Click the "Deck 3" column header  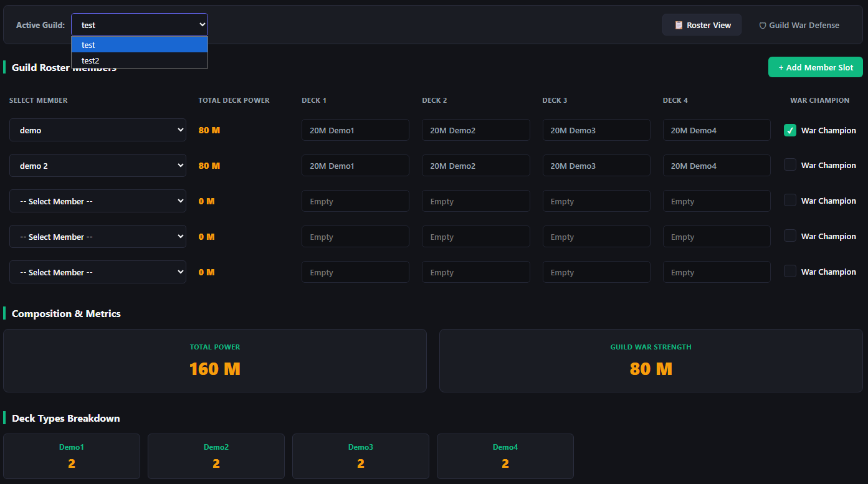coord(555,100)
